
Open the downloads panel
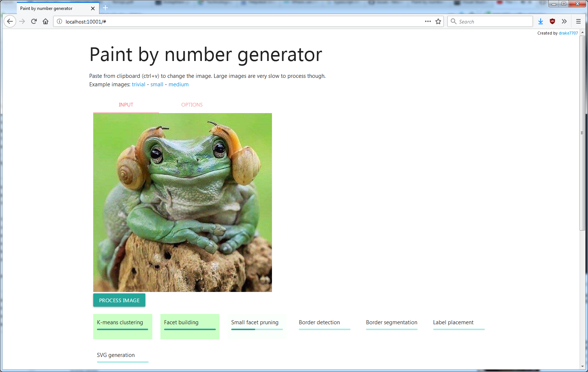pos(541,21)
